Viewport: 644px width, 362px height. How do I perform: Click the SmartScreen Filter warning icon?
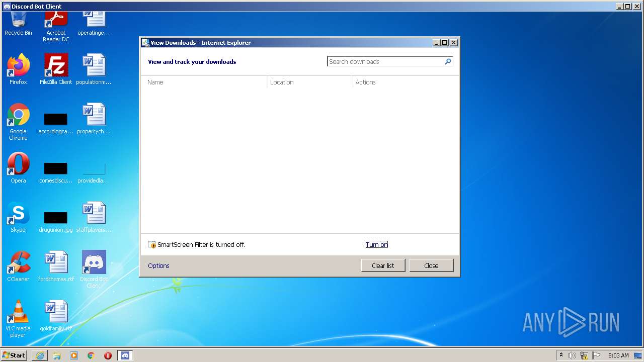pos(152,245)
